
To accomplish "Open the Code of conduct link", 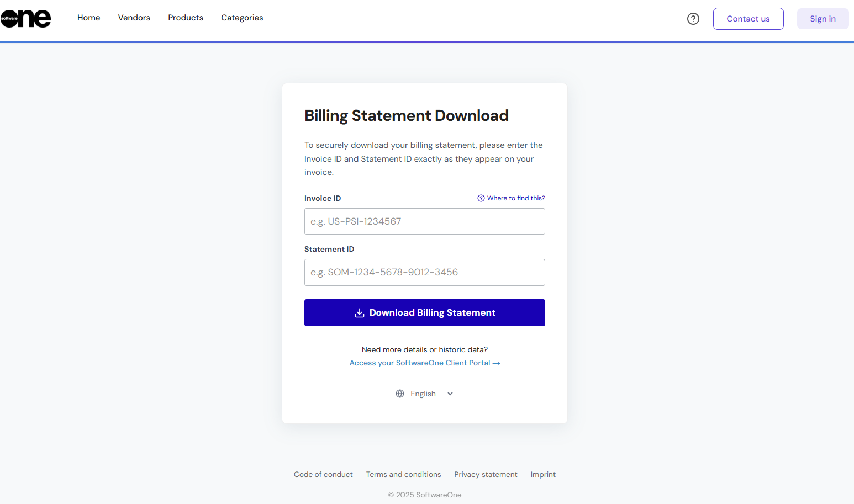I will (323, 474).
